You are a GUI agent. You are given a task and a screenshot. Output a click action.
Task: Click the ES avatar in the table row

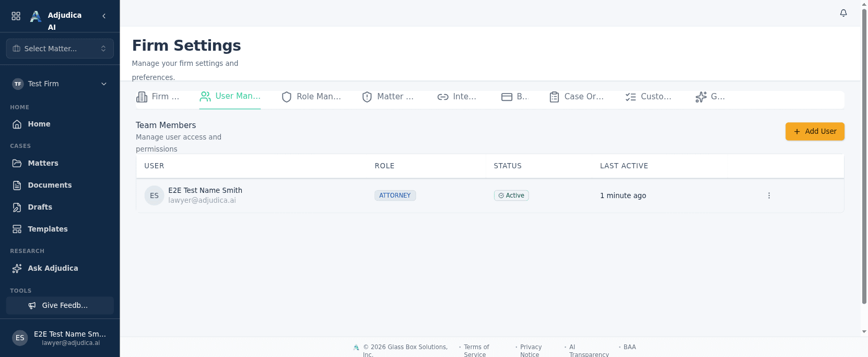point(154,195)
